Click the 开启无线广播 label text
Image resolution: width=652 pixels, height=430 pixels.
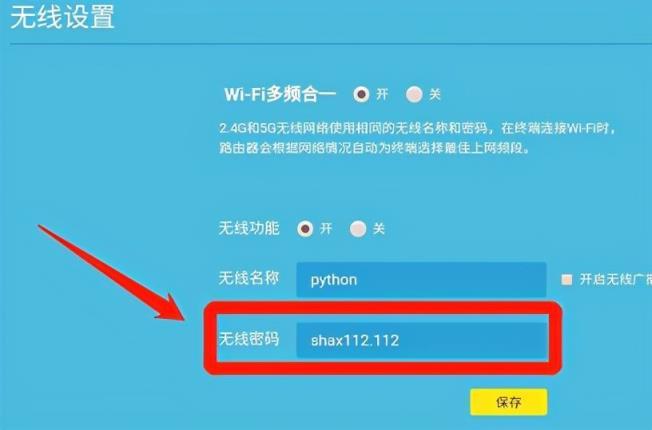point(615,279)
